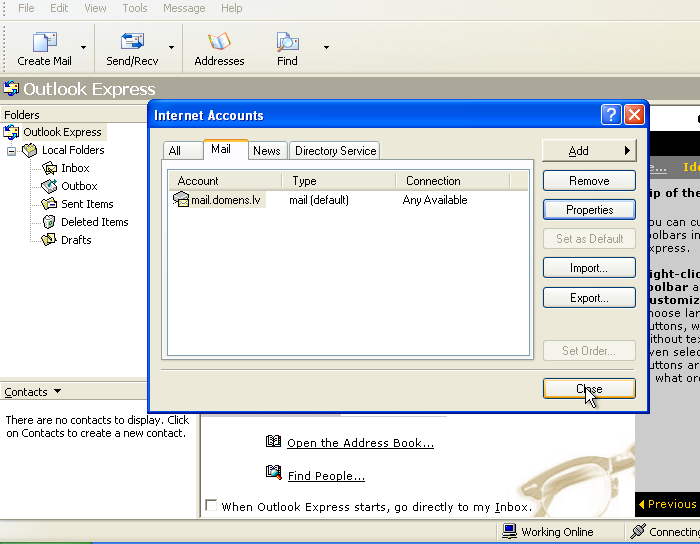The width and height of the screenshot is (700, 544).
Task: Select Outlook Express root folder icon
Action: 11,132
